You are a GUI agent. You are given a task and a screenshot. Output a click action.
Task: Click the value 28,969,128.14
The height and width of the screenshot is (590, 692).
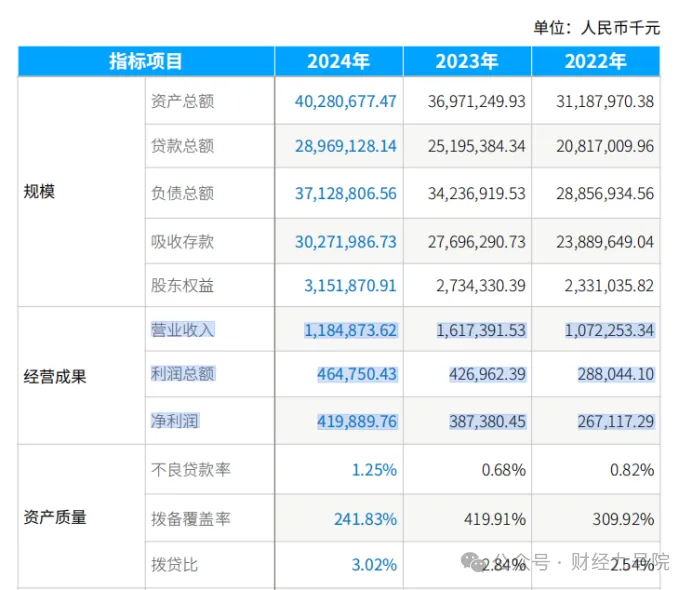tap(346, 146)
